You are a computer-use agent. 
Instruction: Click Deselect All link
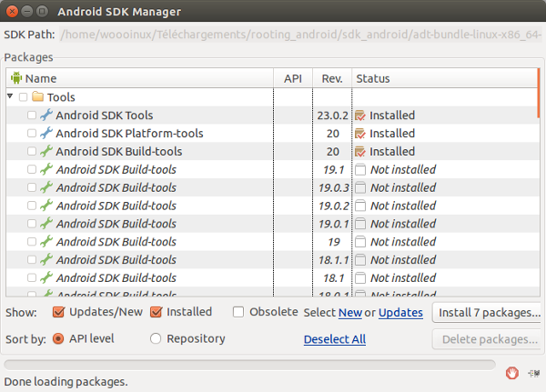click(335, 339)
